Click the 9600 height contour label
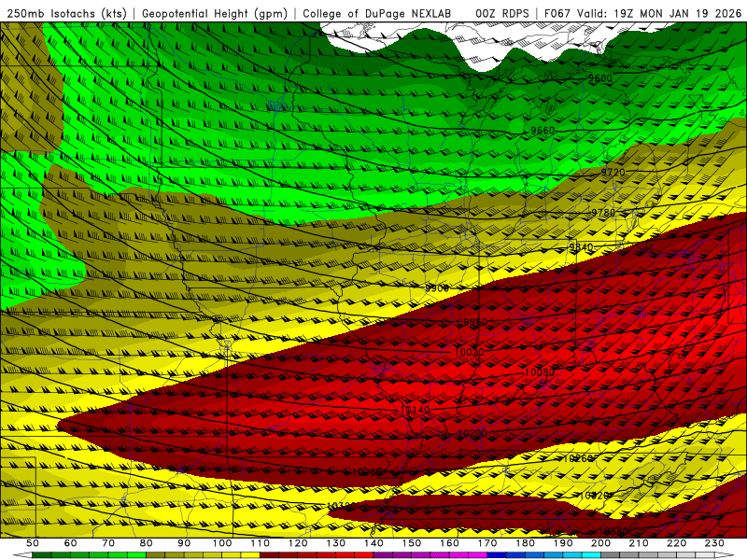This screenshot has width=747, height=560. point(599,78)
